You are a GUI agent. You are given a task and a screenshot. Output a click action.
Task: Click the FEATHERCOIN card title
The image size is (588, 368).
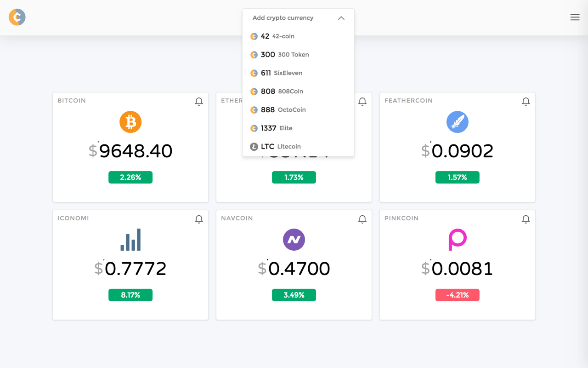click(408, 100)
